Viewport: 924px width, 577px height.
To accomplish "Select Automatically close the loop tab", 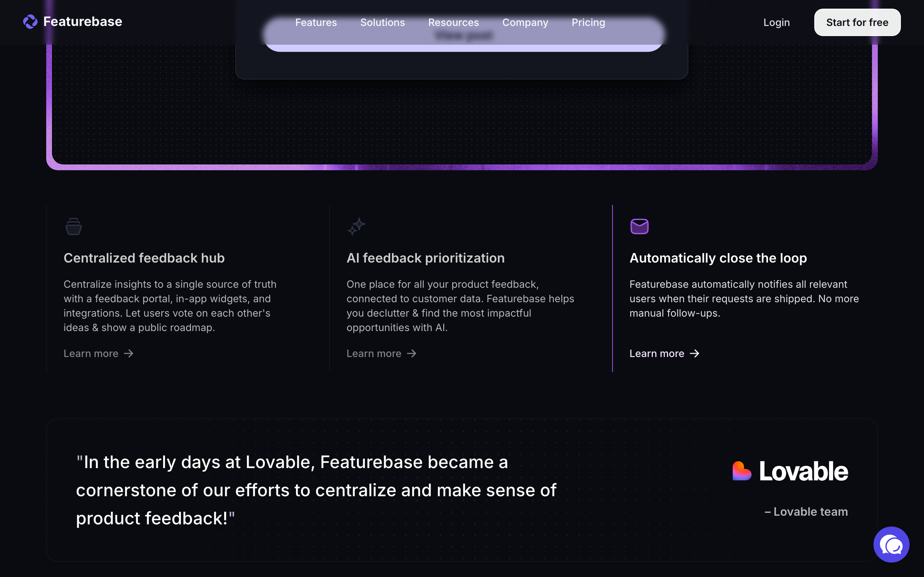I will [718, 258].
